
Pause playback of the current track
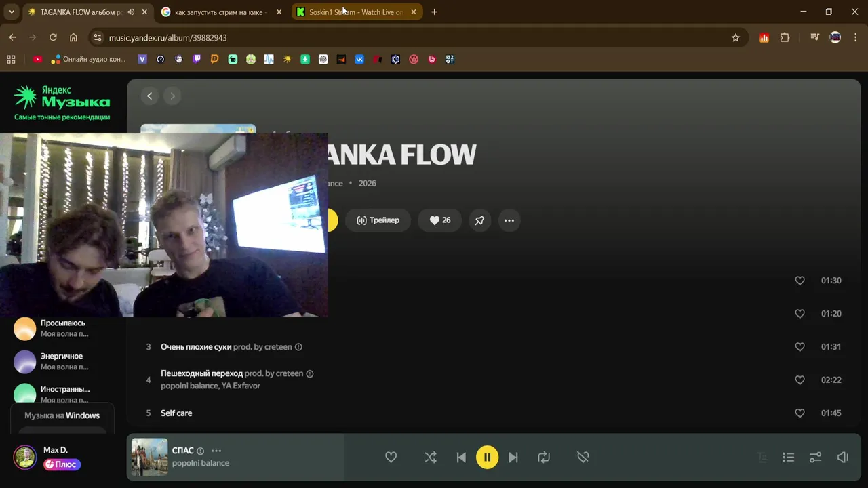pyautogui.click(x=487, y=457)
